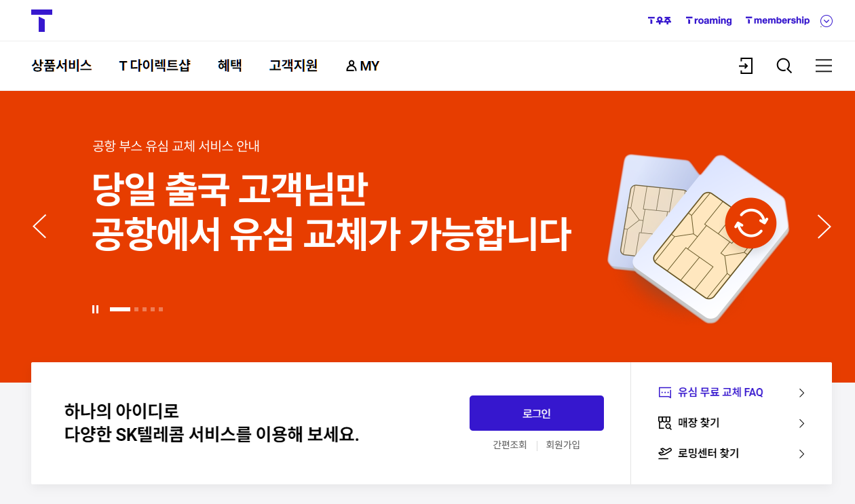Select the last banner slide indicator dot

point(161,309)
